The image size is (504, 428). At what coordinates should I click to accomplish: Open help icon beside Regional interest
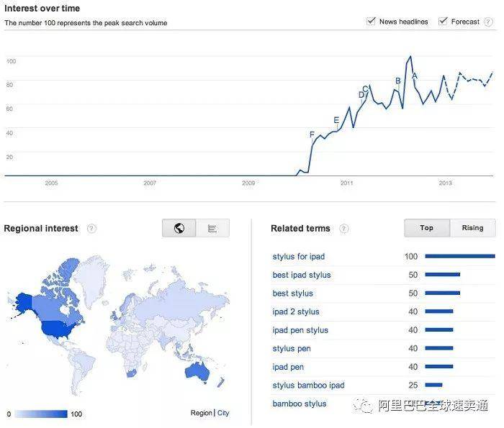coord(91,229)
